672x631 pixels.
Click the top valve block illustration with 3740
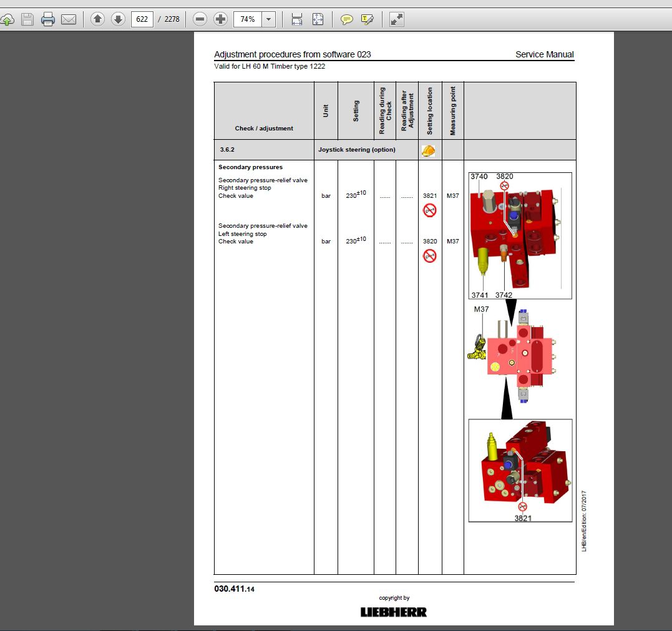(x=520, y=236)
